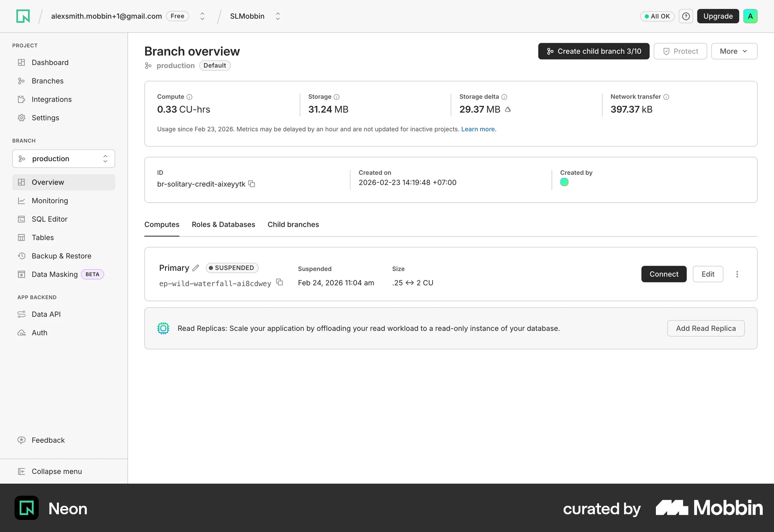
Task: Click the Settings gear icon
Action: (x=21, y=118)
